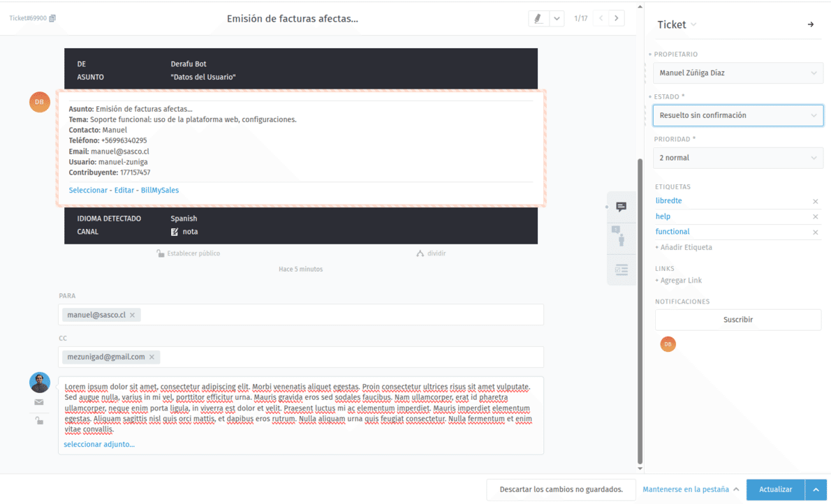Open the Estado dropdown

point(737,116)
